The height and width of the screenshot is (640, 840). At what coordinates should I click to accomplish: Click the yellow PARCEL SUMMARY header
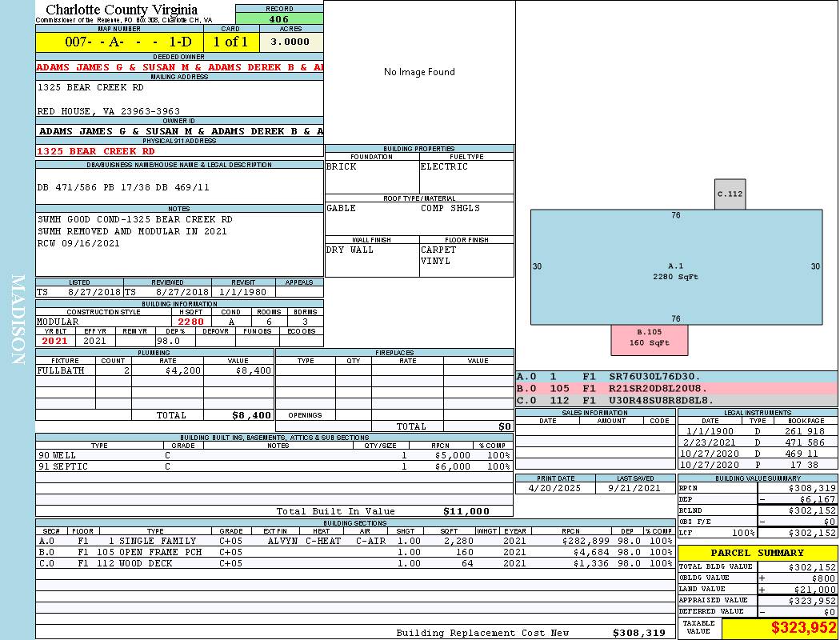[x=758, y=553]
